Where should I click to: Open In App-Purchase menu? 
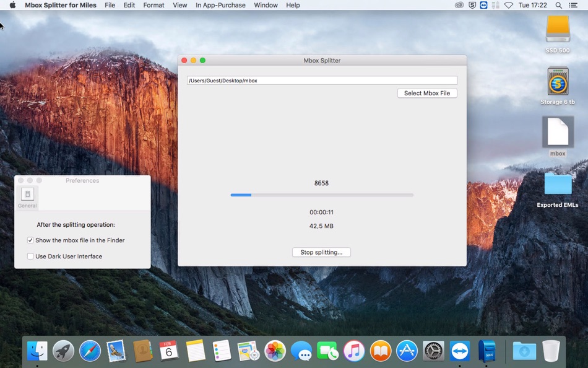tap(220, 5)
